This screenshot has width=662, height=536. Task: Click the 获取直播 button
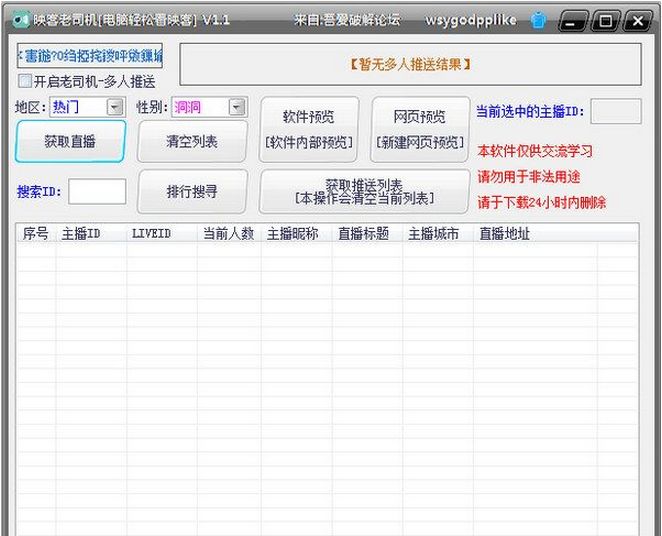[x=70, y=141]
